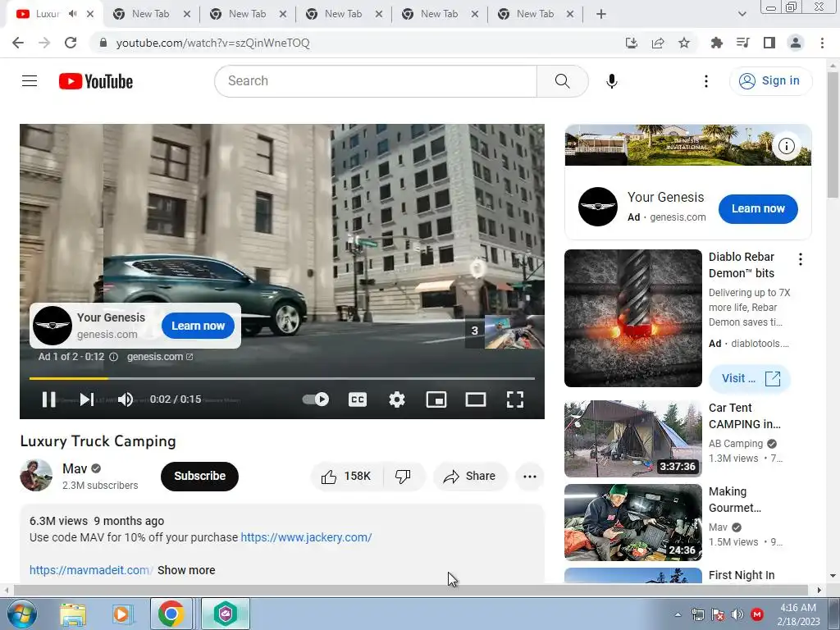The width and height of the screenshot is (840, 630).
Task: Switch to theater mode icon
Action: pyautogui.click(x=476, y=399)
